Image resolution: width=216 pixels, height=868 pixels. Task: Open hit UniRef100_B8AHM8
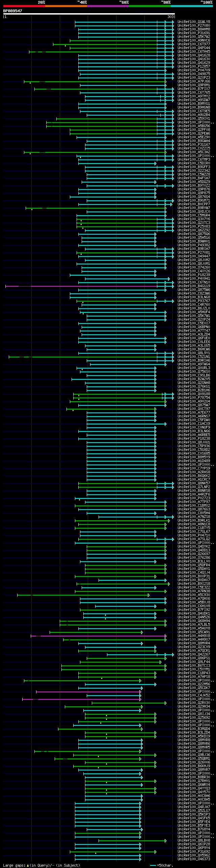pyautogui.click(x=194, y=29)
